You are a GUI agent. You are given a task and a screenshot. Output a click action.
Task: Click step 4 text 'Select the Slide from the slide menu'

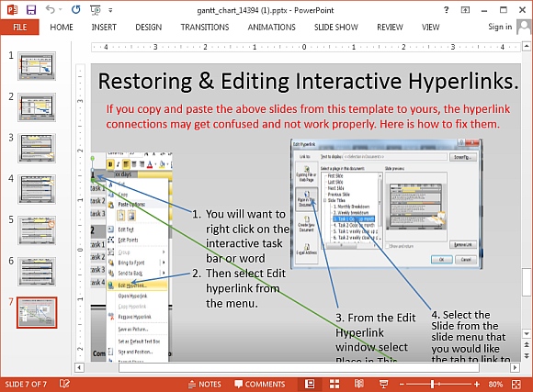coord(471,336)
